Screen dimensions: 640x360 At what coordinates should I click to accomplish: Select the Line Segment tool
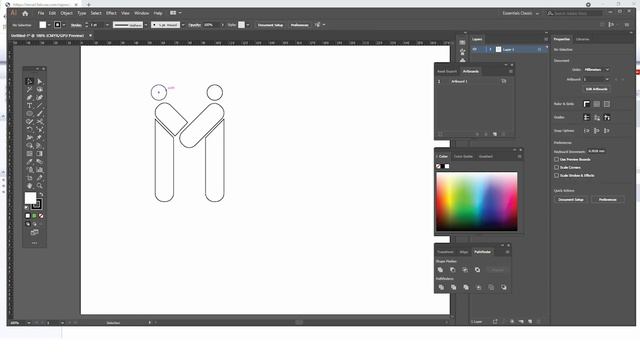pyautogui.click(x=40, y=106)
